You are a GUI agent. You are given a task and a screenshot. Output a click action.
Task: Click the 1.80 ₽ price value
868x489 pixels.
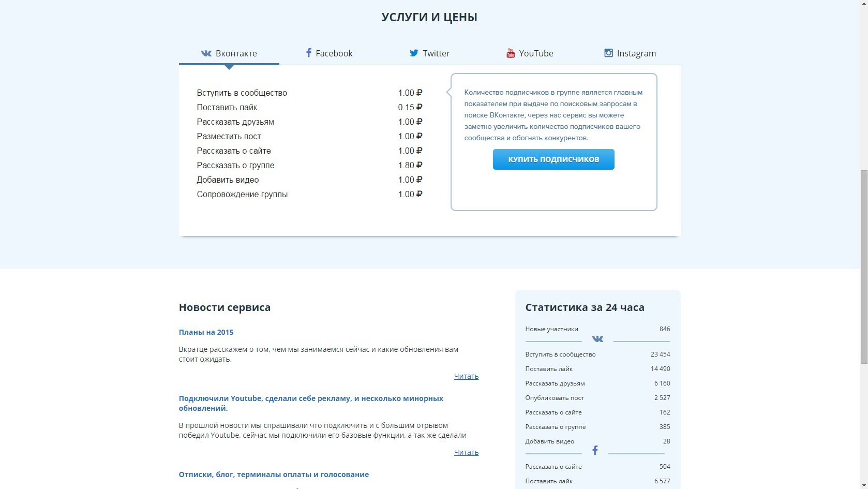[410, 166]
